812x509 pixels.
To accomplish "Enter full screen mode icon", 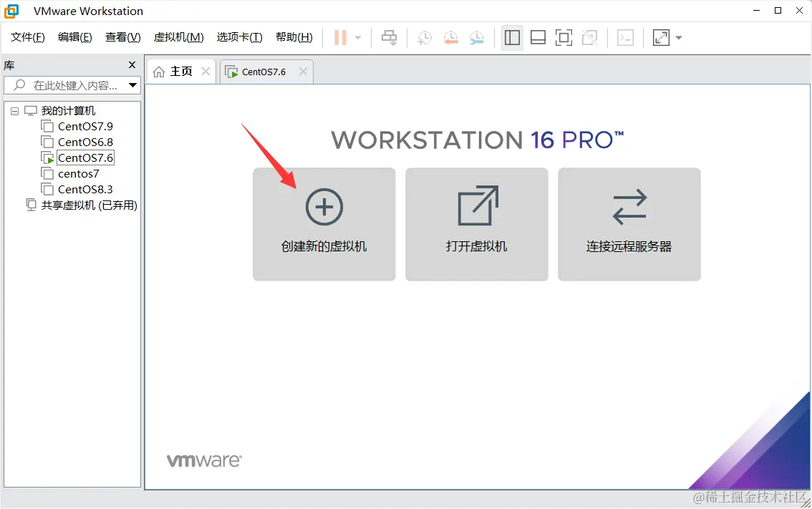I will [564, 37].
